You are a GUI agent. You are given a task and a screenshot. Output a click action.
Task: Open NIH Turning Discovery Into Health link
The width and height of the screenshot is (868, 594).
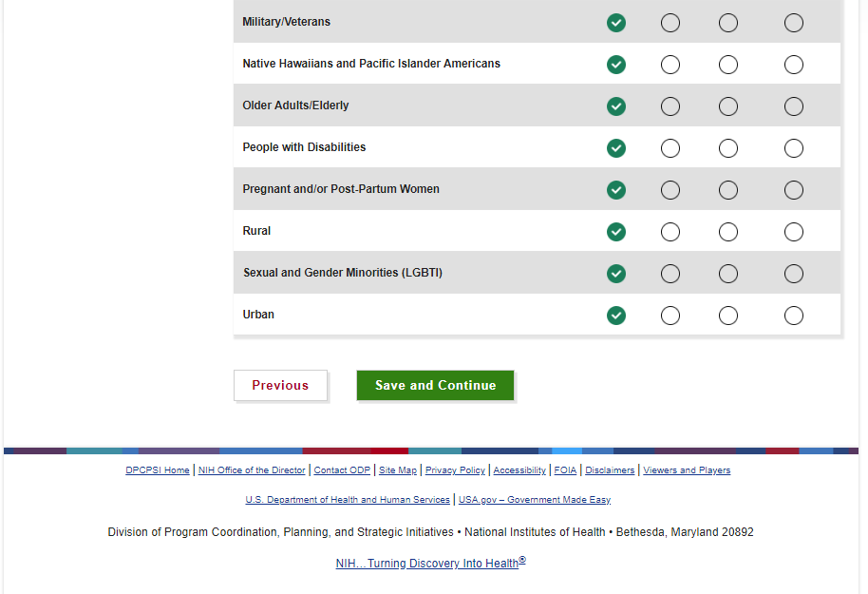427,564
